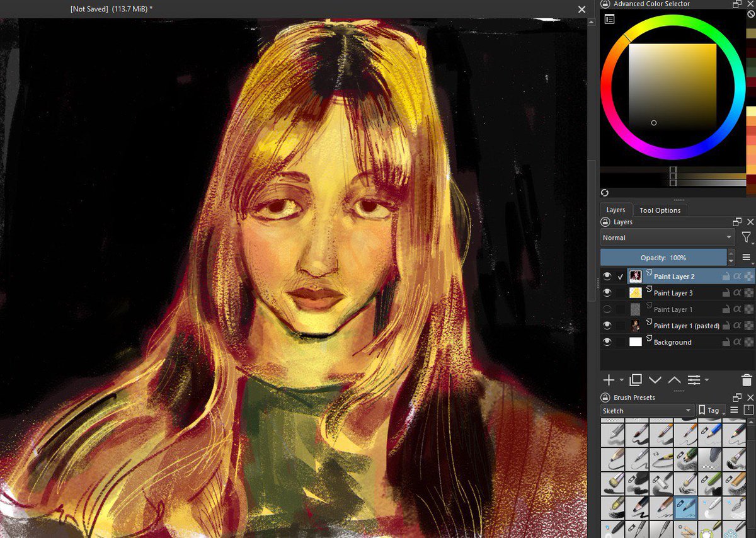Float the Brush Presets docker
Viewport: 756px width, 538px height.
point(737,398)
